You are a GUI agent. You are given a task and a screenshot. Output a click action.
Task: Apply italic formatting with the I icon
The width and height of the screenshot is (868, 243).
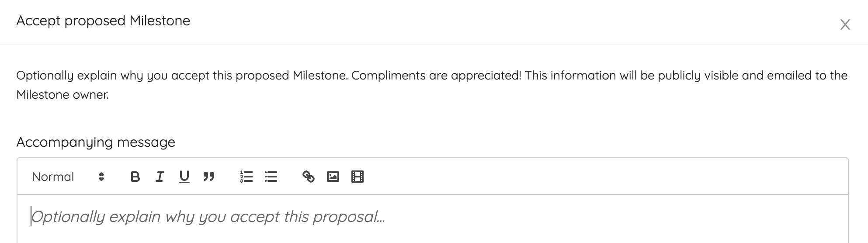[160, 177]
